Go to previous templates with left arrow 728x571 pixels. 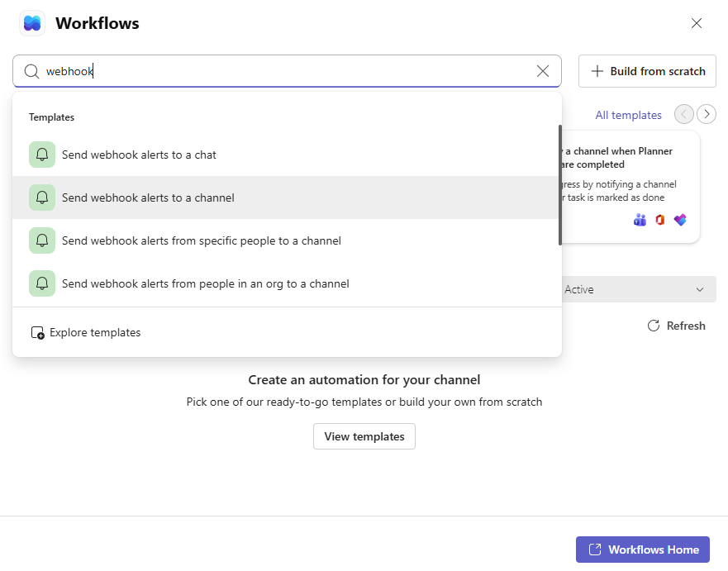click(x=683, y=114)
